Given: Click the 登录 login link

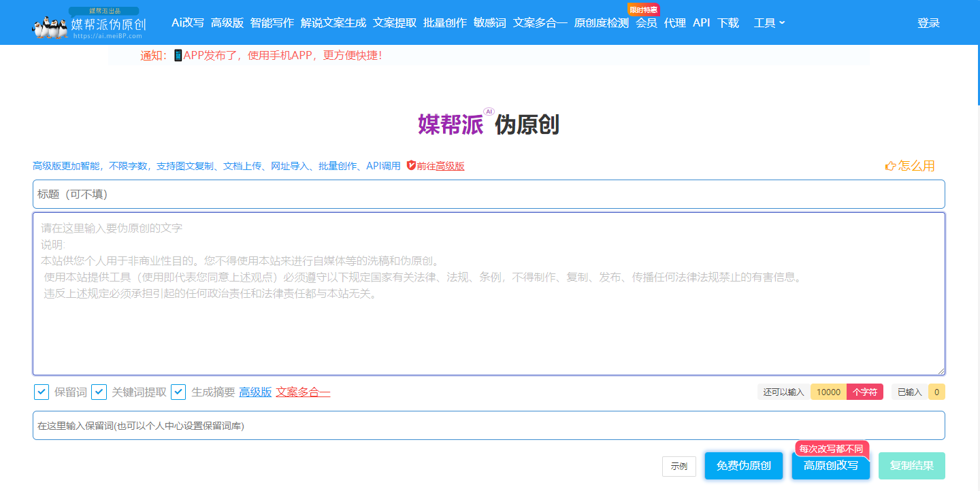Looking at the screenshot, I should [x=928, y=22].
